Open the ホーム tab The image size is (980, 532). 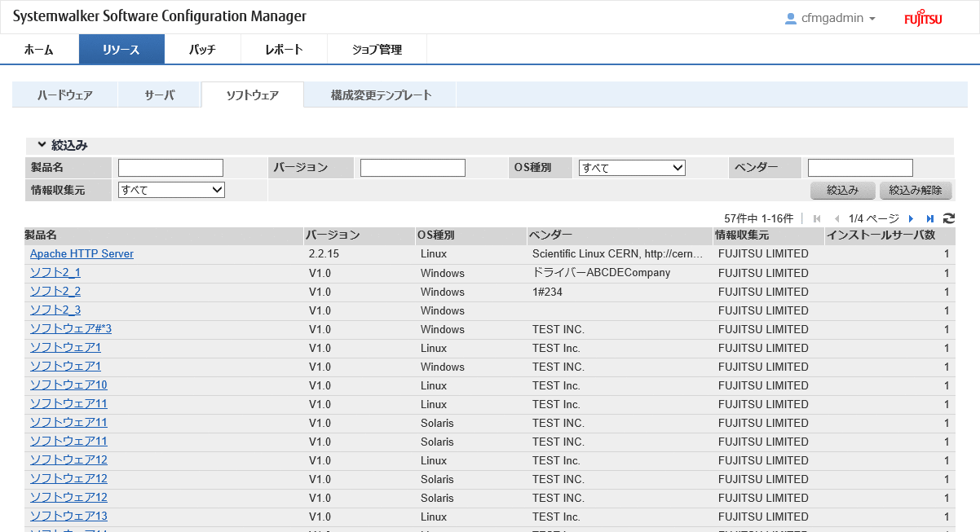click(39, 49)
